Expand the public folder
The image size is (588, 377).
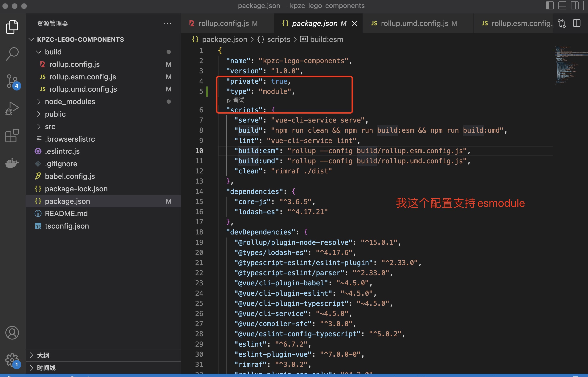coord(103,114)
